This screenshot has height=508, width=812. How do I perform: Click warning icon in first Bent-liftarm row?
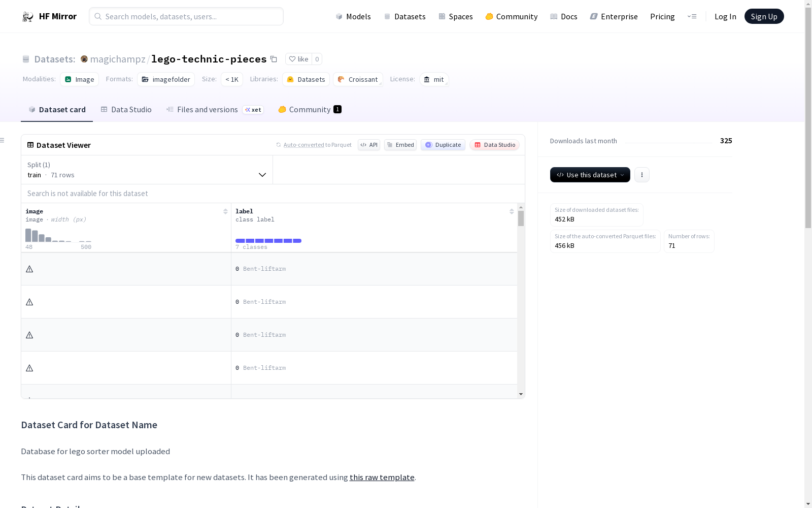tap(29, 269)
